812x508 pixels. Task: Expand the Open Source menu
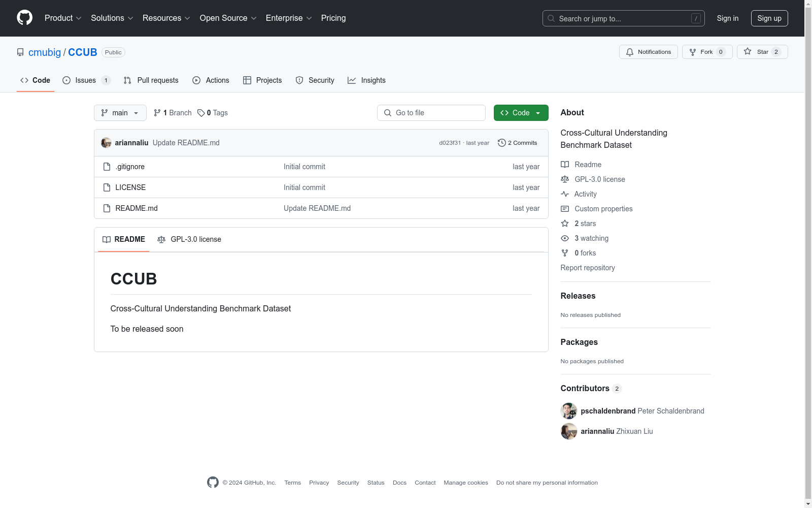228,18
